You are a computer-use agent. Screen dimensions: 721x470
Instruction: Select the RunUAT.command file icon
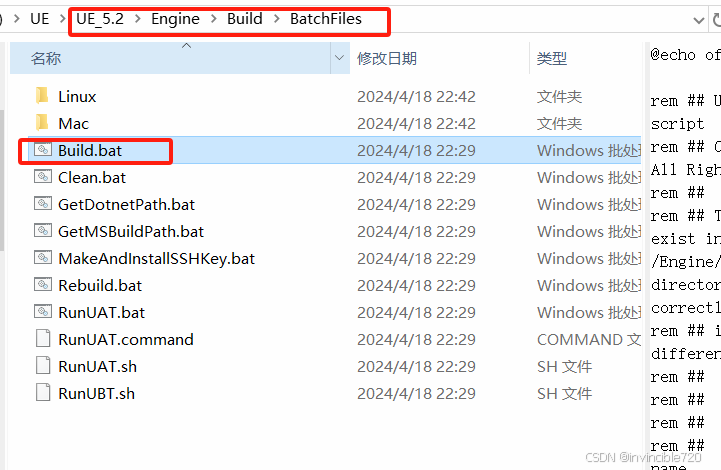43,339
